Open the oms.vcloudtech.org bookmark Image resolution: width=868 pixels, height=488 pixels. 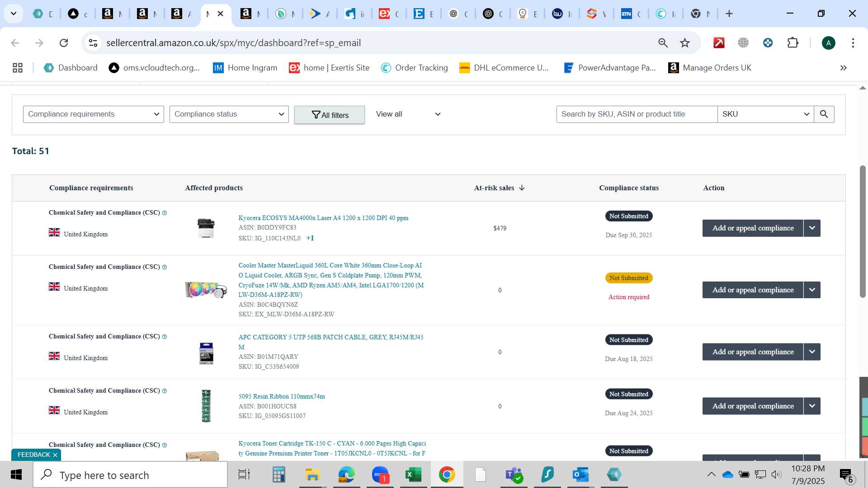[x=154, y=68]
